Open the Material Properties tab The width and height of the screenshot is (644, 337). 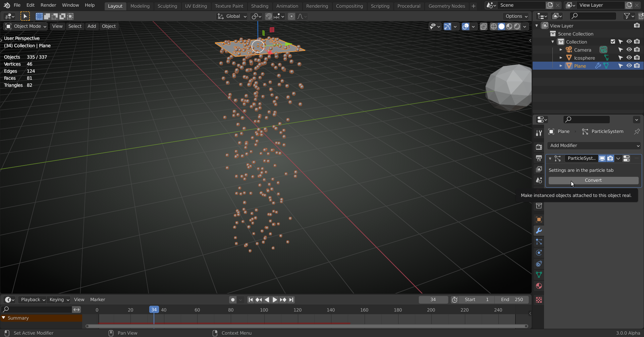pyautogui.click(x=539, y=286)
